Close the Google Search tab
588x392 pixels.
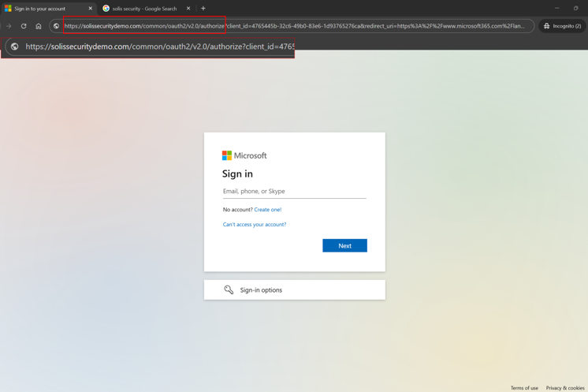188,8
